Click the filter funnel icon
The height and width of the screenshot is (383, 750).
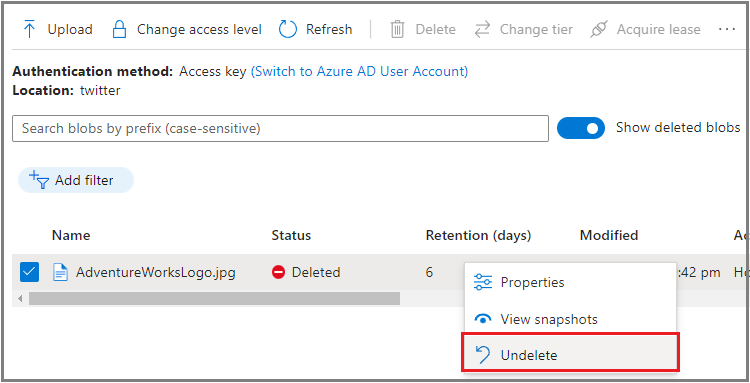coord(39,180)
